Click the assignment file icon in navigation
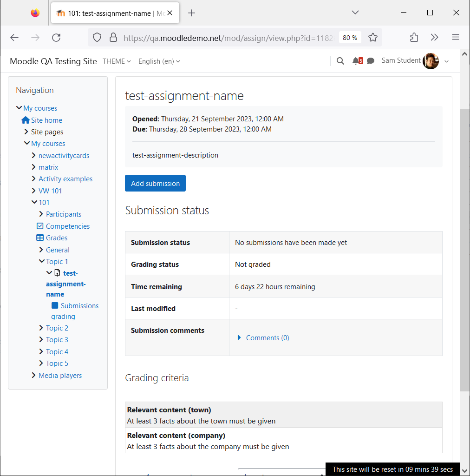This screenshot has height=476, width=470. tap(57, 273)
